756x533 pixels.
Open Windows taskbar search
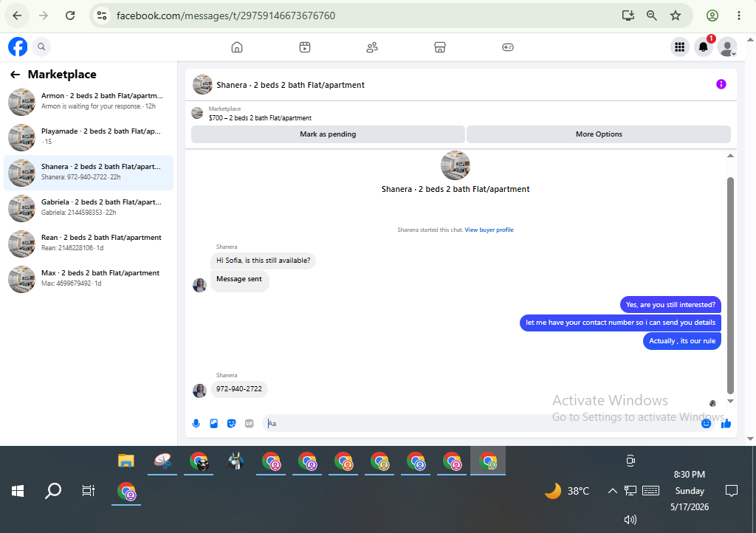pos(53,491)
